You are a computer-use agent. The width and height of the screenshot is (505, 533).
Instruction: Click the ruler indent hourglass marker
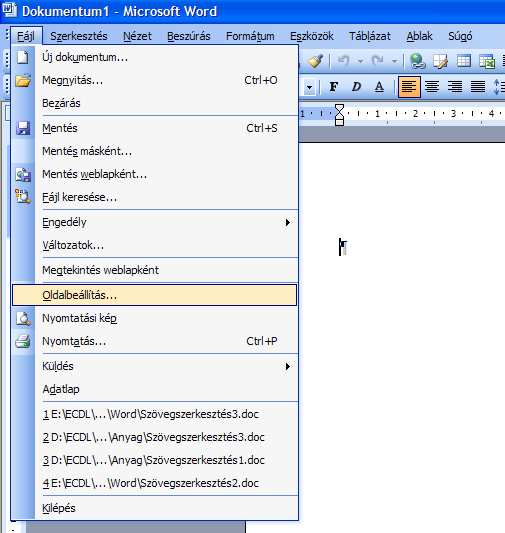tap(339, 115)
